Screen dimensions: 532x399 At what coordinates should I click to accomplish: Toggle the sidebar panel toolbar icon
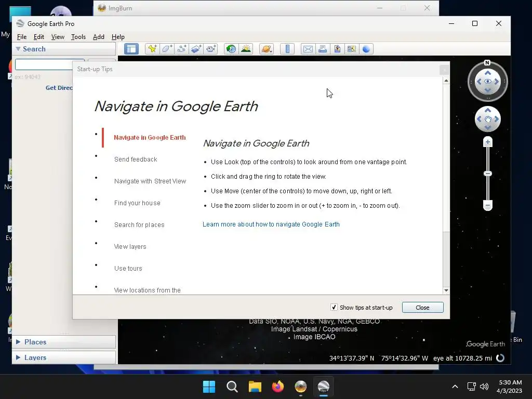click(x=131, y=49)
